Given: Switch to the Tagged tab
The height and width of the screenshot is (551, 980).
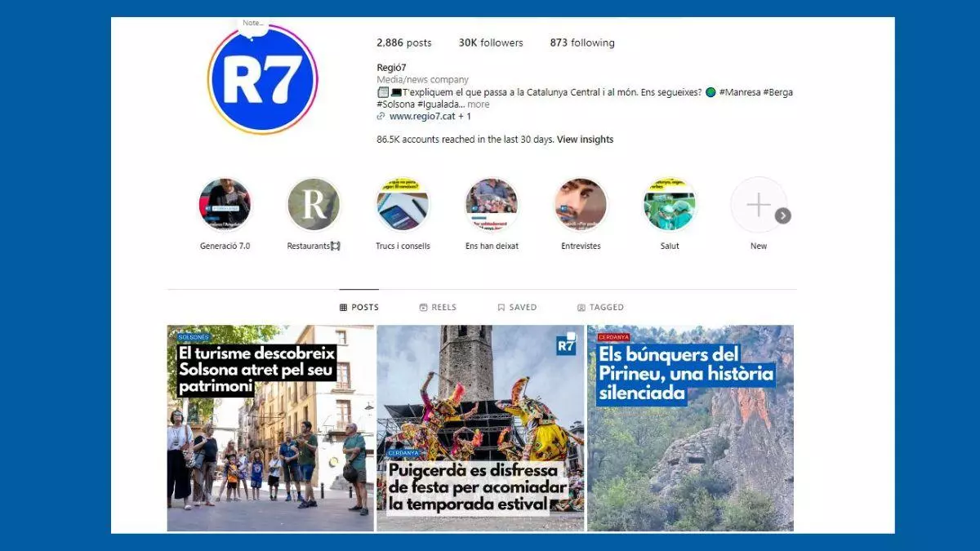Looking at the screenshot, I should tap(600, 308).
